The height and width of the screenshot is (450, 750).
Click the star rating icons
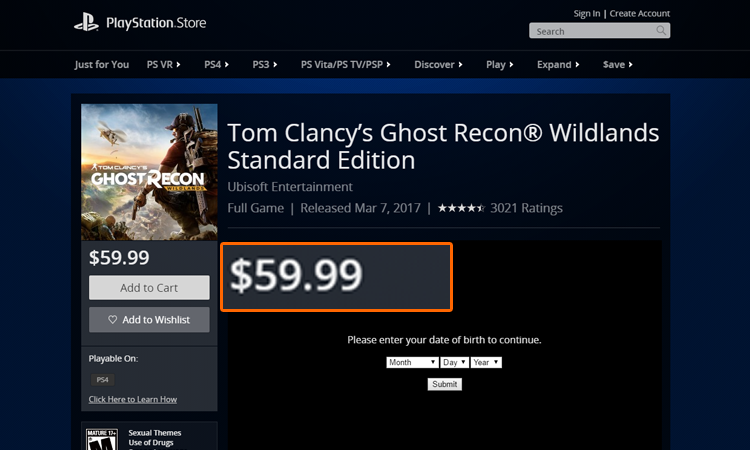(461, 208)
